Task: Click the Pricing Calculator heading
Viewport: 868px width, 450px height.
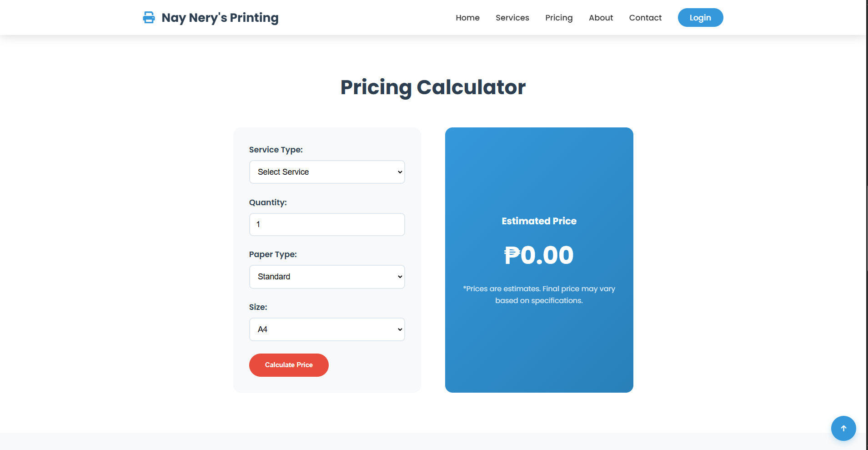Action: 433,87
